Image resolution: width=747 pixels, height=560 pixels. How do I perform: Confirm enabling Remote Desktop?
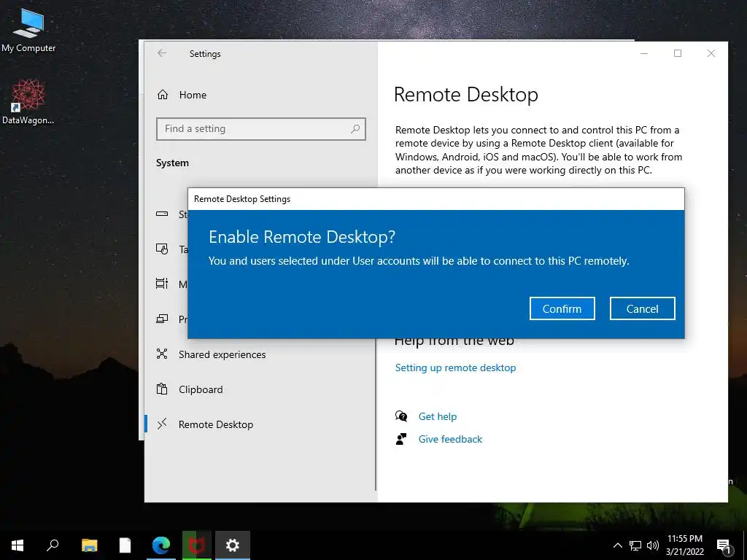pyautogui.click(x=562, y=308)
